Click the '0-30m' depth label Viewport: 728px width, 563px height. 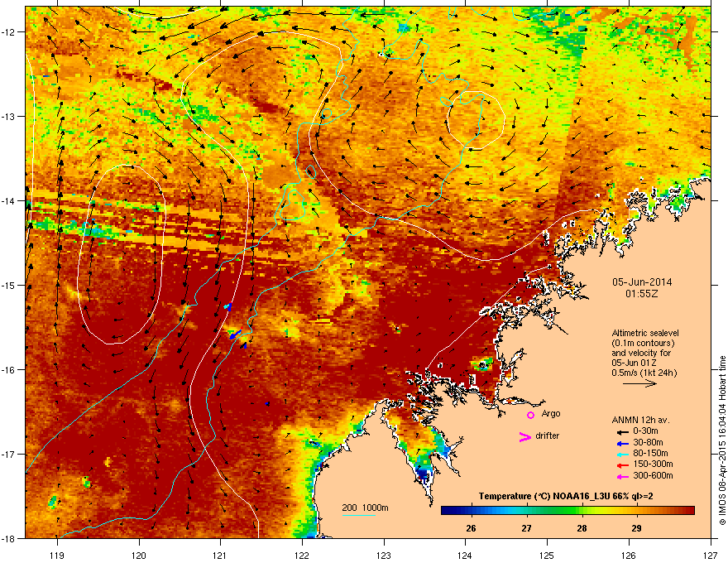(x=645, y=431)
